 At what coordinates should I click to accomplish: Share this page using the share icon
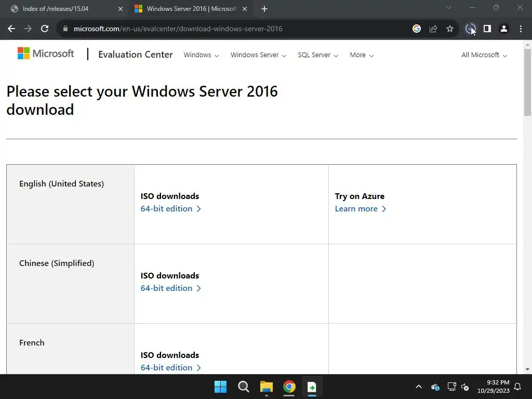click(433, 29)
